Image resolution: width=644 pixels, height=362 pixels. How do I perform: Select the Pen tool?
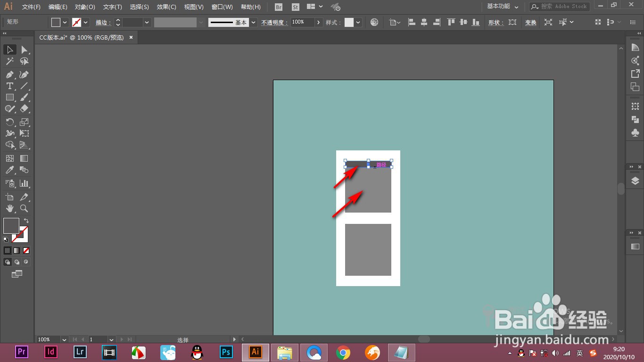[9, 74]
